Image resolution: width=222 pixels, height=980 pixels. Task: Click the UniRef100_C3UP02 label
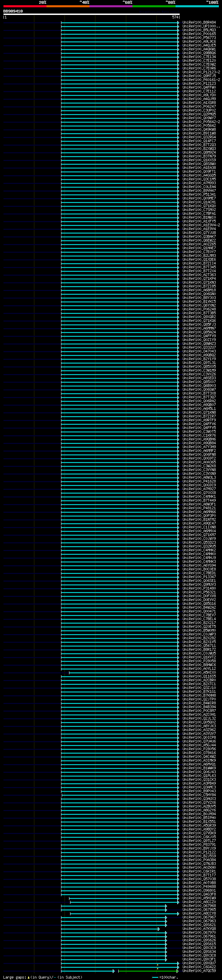pos(199,110)
